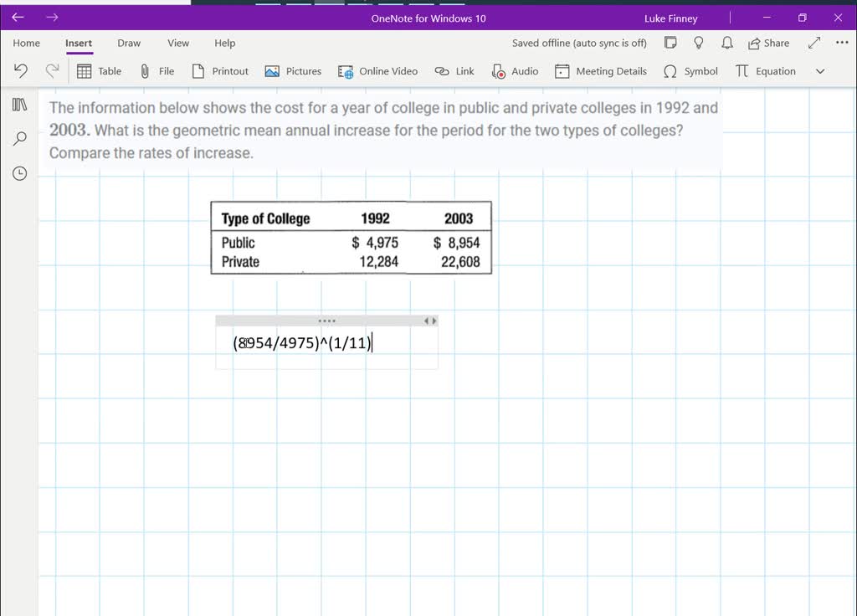Expand the ribbon chevron for more options

pyautogui.click(x=820, y=71)
